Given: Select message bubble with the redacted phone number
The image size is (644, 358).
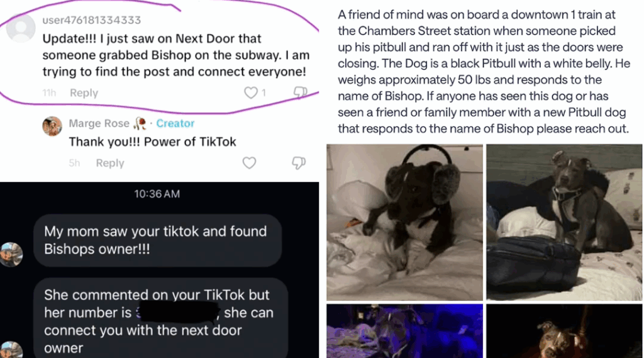Looking at the screenshot, I should click(160, 318).
